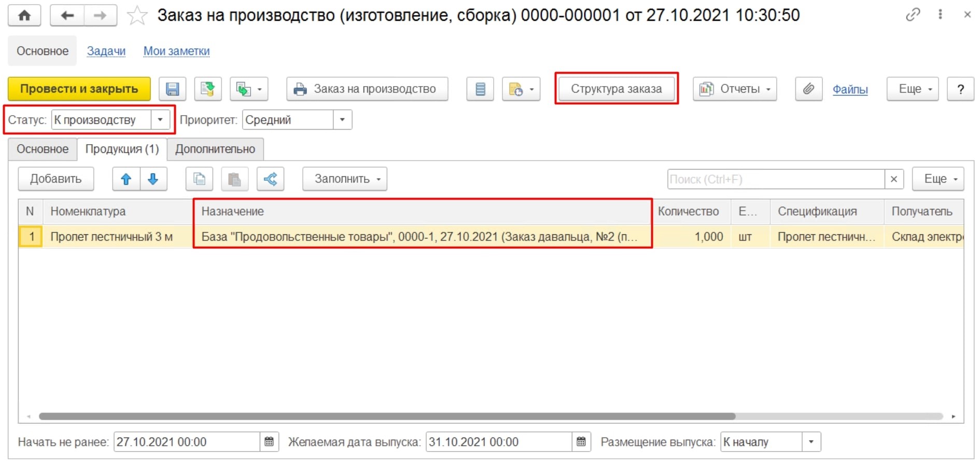Click the Желаемая дата выпуска field
The width and height of the screenshot is (980, 464).
[x=499, y=442]
